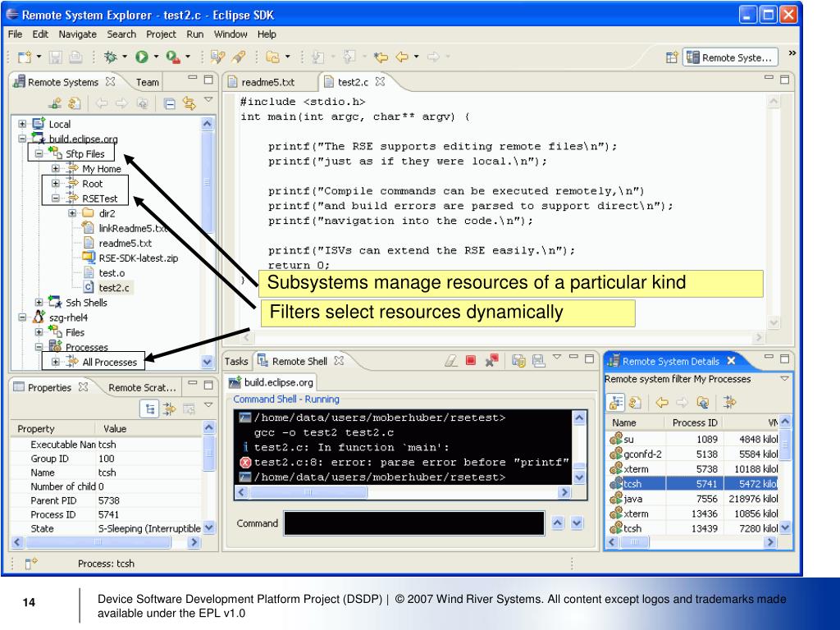
Task: Click the New wizard toolbar icon
Action: 25,57
